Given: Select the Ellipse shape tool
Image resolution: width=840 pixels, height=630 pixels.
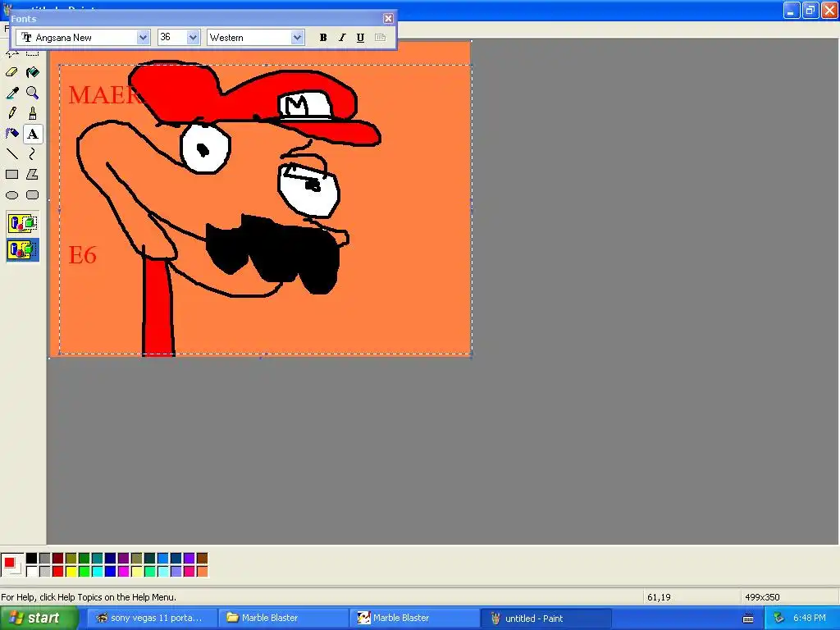Looking at the screenshot, I should click(11, 195).
